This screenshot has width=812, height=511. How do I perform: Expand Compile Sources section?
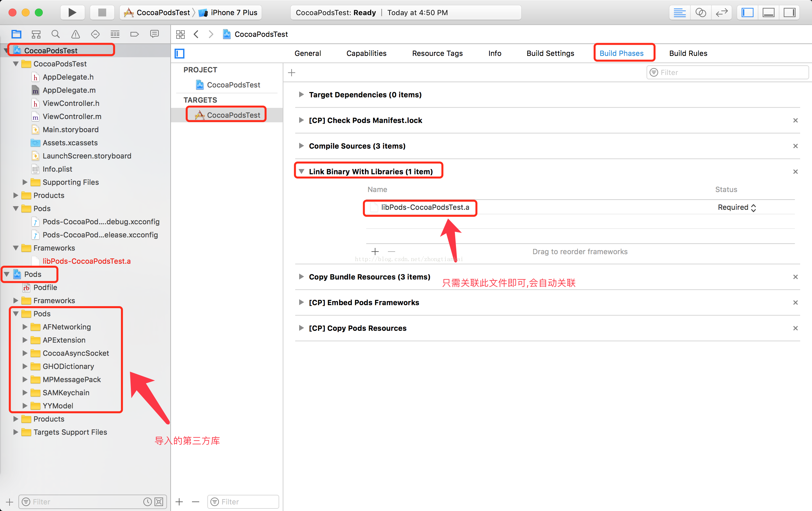(x=301, y=146)
